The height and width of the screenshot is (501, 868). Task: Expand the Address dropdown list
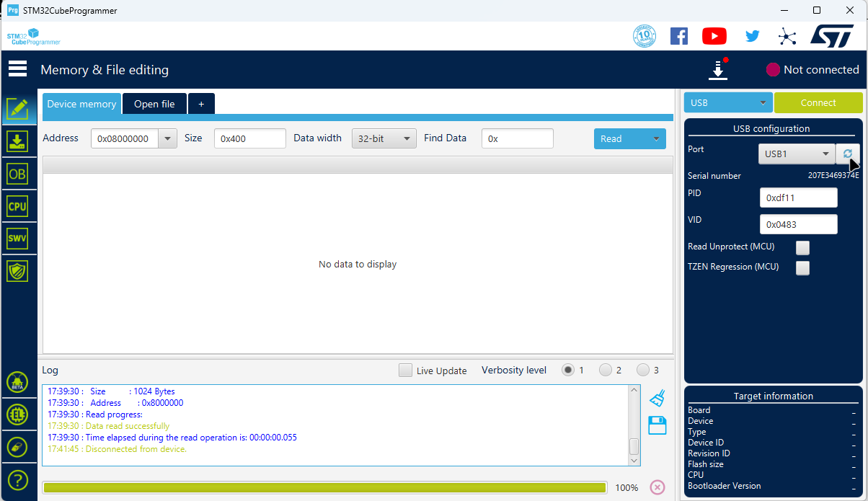(x=167, y=138)
